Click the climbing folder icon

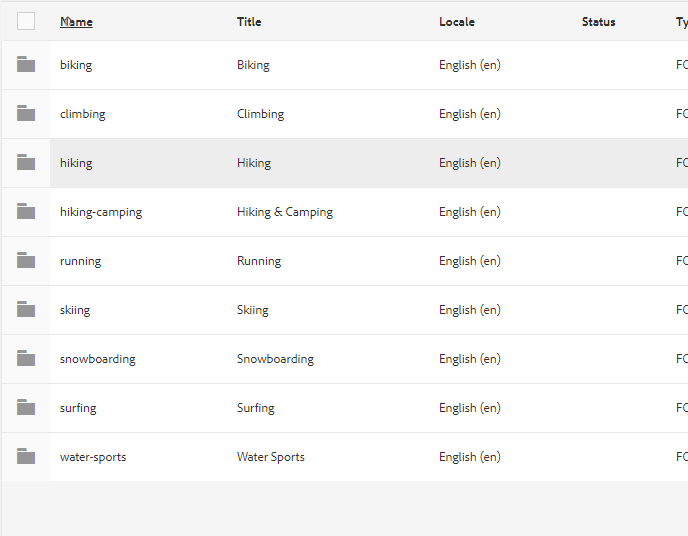coord(26,114)
